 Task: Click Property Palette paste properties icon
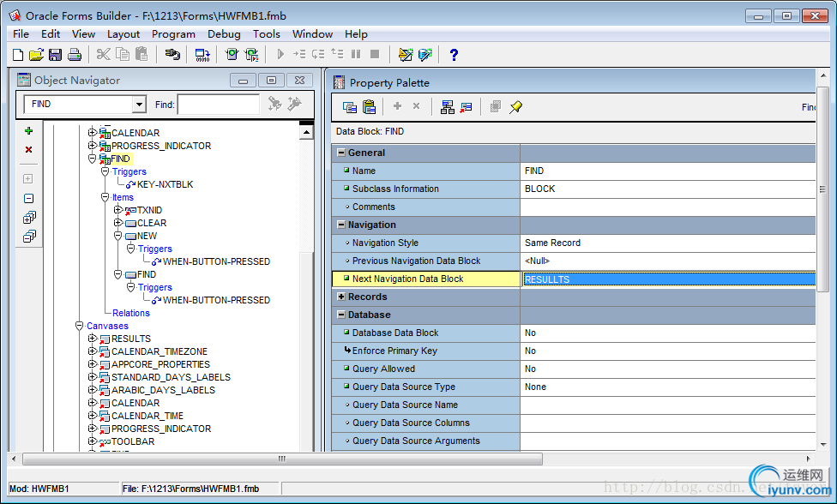click(x=370, y=107)
